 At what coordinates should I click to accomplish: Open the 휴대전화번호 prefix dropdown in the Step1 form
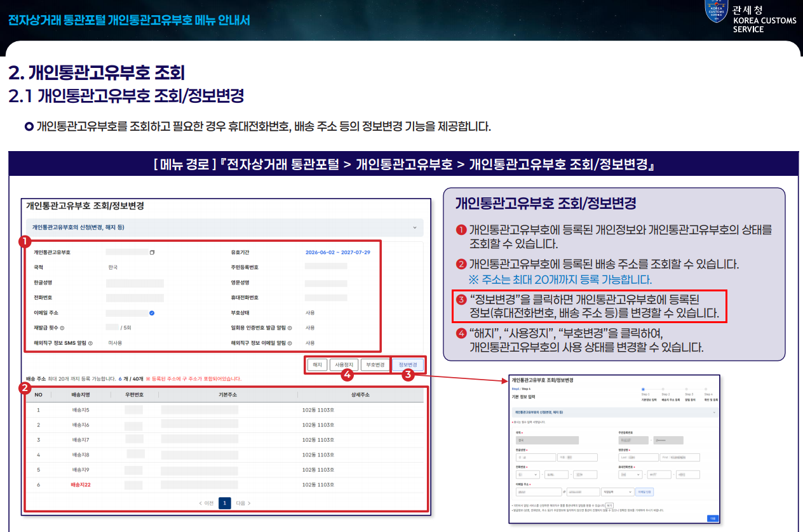tap(630, 474)
